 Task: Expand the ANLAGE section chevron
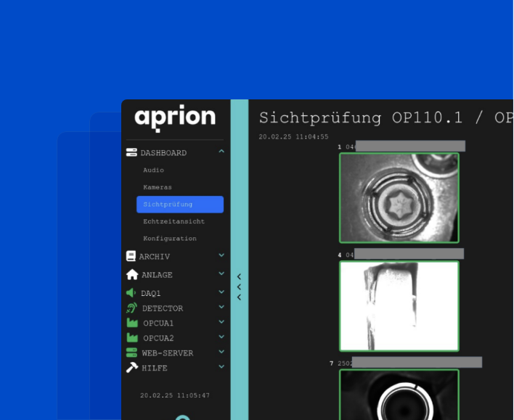point(221,273)
